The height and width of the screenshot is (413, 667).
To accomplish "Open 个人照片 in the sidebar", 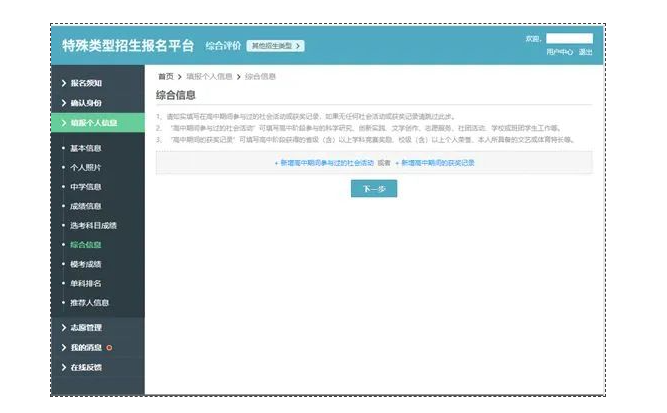I will pyautogui.click(x=85, y=167).
